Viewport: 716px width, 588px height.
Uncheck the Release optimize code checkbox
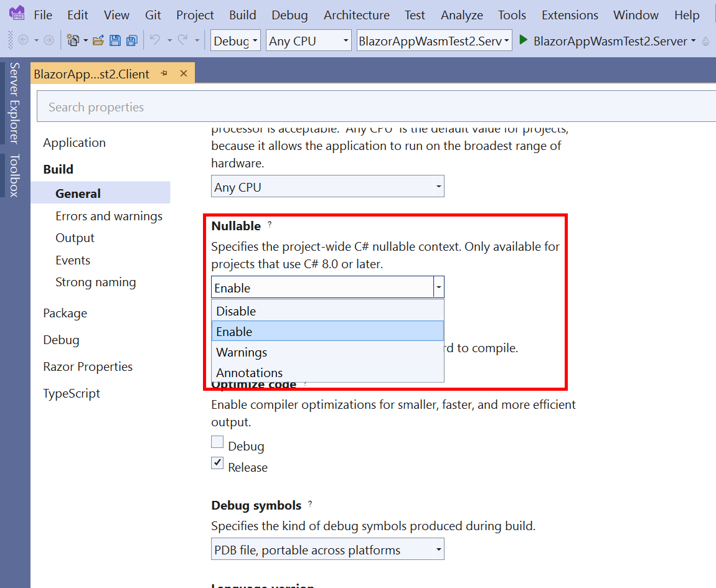tap(217, 463)
